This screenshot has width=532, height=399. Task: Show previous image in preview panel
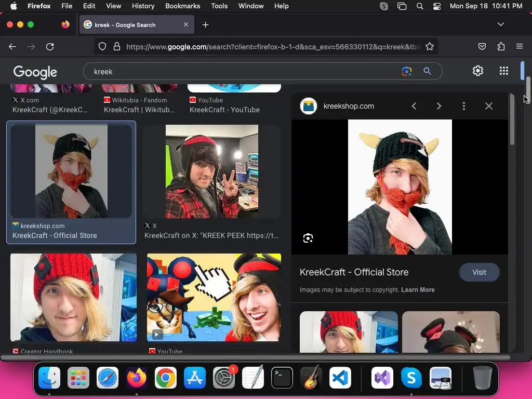coord(414,106)
